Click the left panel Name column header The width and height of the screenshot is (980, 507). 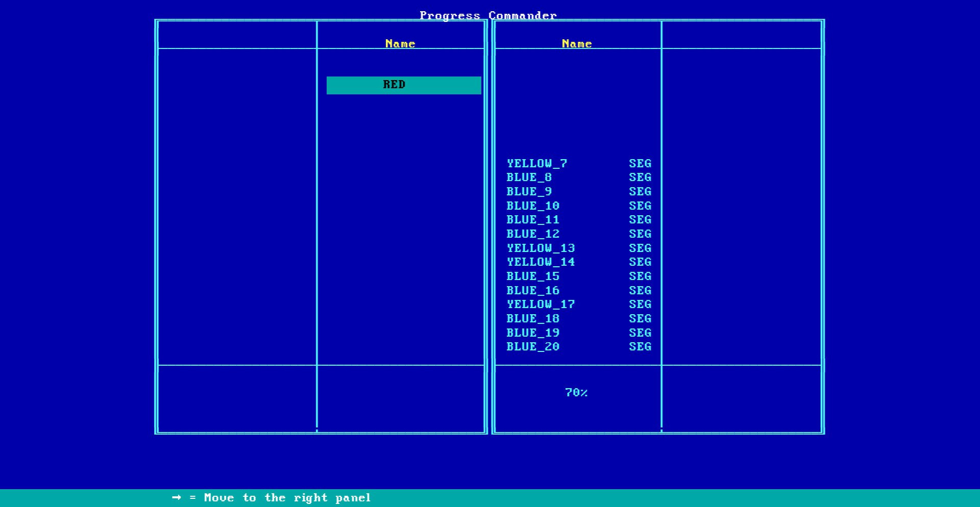pos(400,44)
